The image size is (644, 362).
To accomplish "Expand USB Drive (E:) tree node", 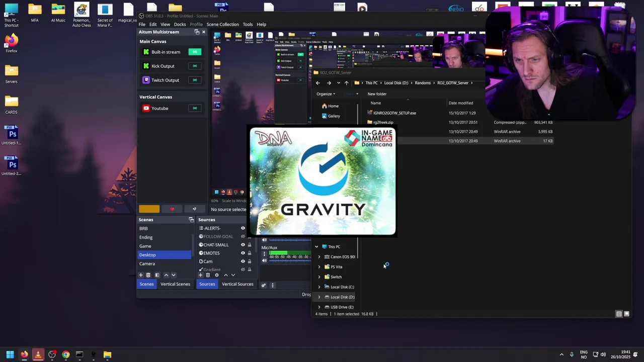I will pyautogui.click(x=319, y=307).
